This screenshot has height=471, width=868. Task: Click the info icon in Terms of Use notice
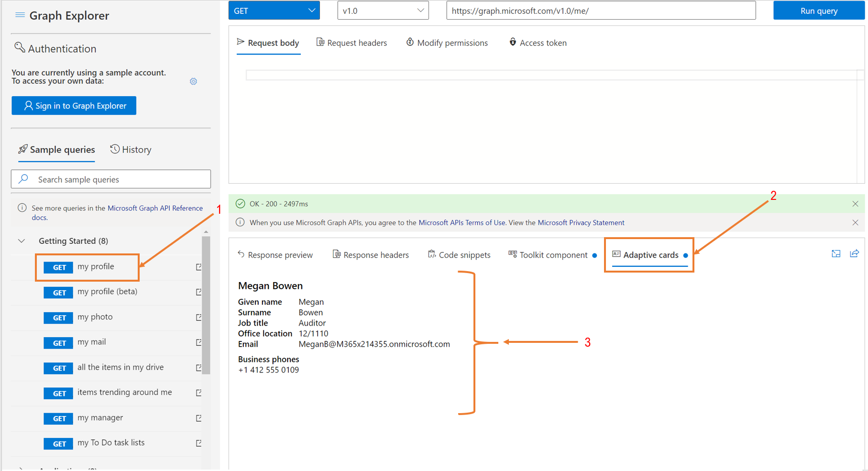[240, 222]
